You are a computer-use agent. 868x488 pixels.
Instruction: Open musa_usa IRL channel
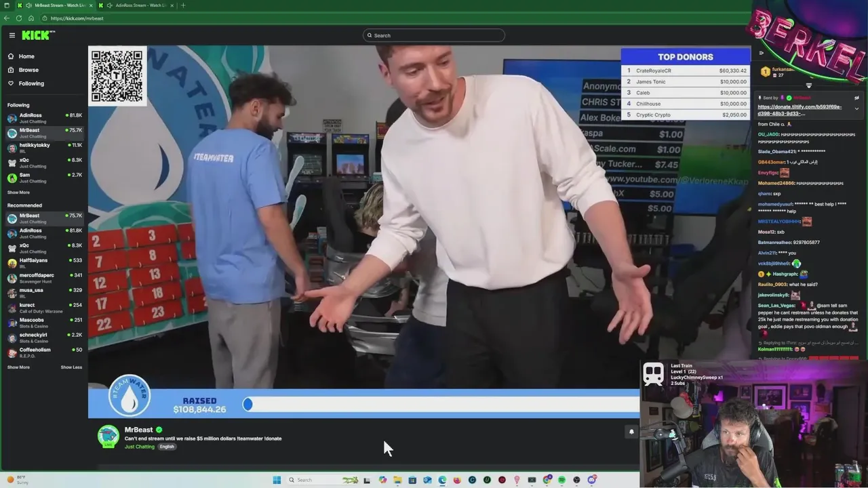click(x=44, y=293)
